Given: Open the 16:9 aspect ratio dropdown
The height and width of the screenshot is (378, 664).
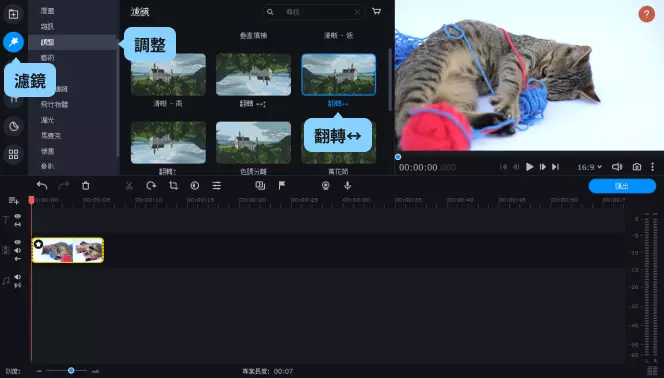Looking at the screenshot, I should [589, 167].
